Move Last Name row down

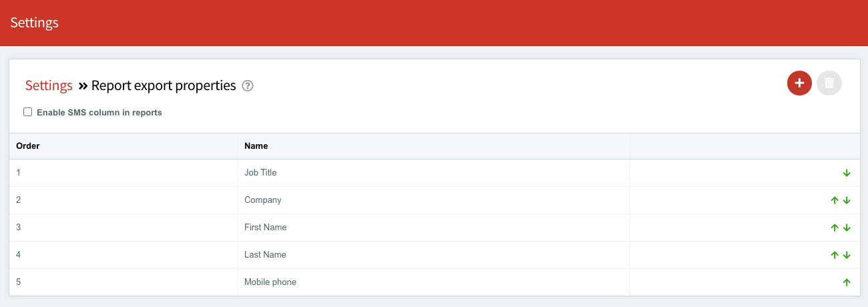pos(847,255)
